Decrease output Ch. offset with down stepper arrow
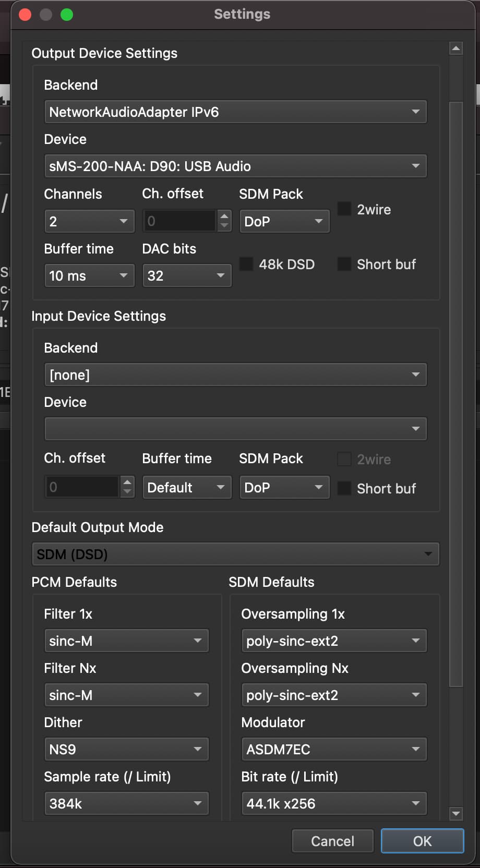This screenshot has height=868, width=480. [x=224, y=226]
